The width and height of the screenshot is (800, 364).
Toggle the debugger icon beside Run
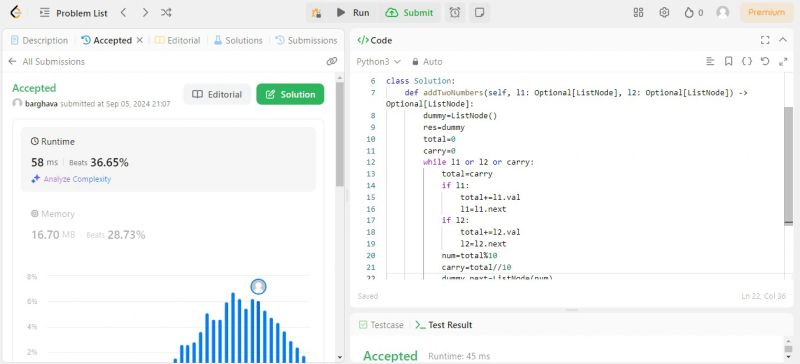(316, 13)
